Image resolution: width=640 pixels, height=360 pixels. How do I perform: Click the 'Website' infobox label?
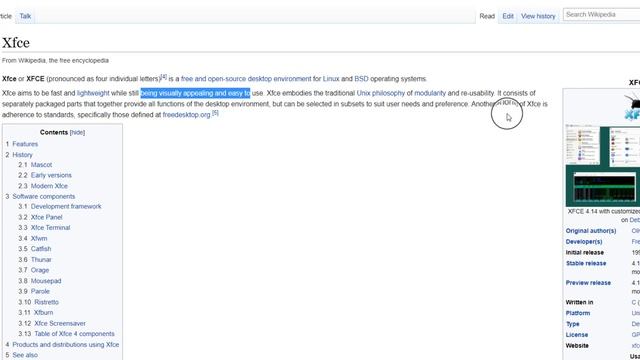[x=577, y=346]
